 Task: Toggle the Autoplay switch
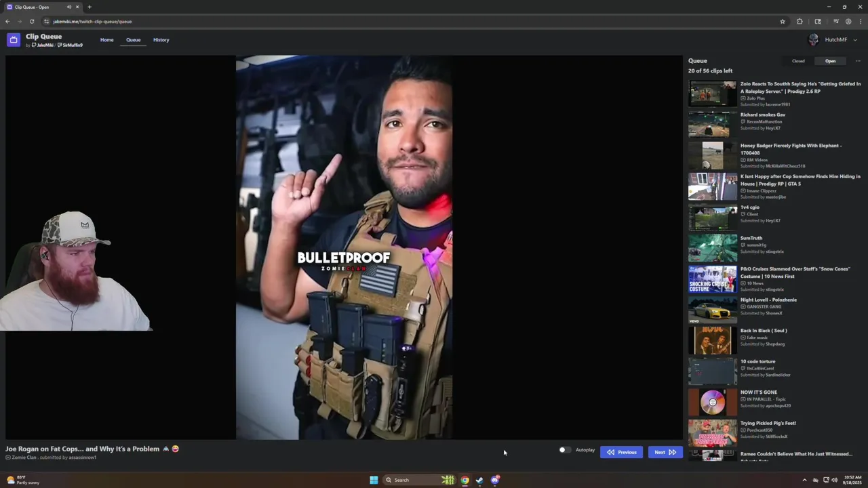(564, 450)
